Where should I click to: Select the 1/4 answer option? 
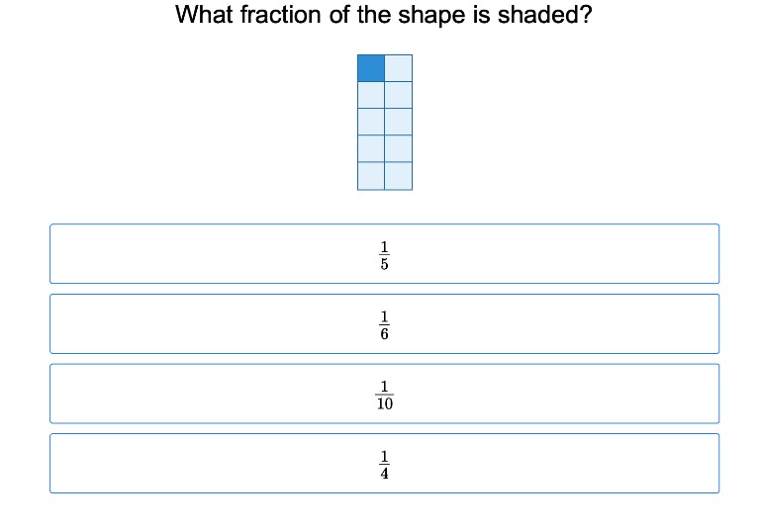[384, 463]
